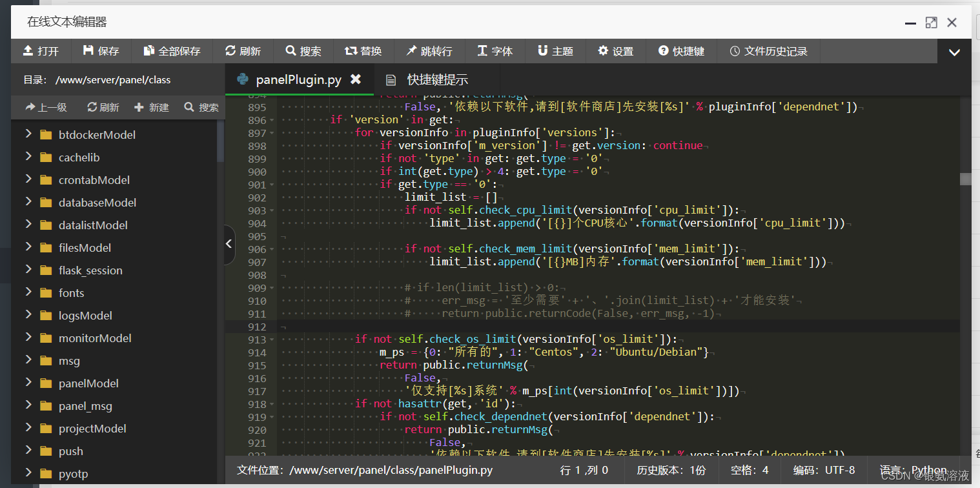Maximize the online text editor window
This screenshot has height=488, width=980.
click(x=931, y=23)
